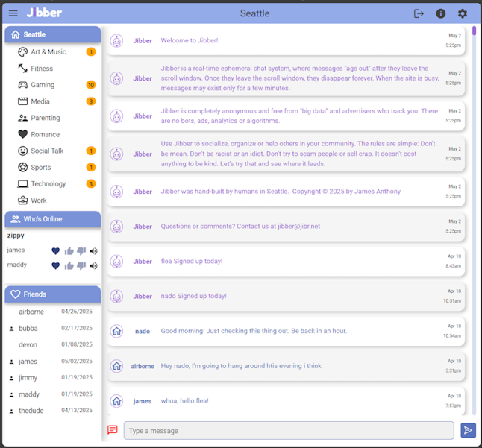482x448 pixels.
Task: Click friend bubba in Friends list
Action: point(28,329)
